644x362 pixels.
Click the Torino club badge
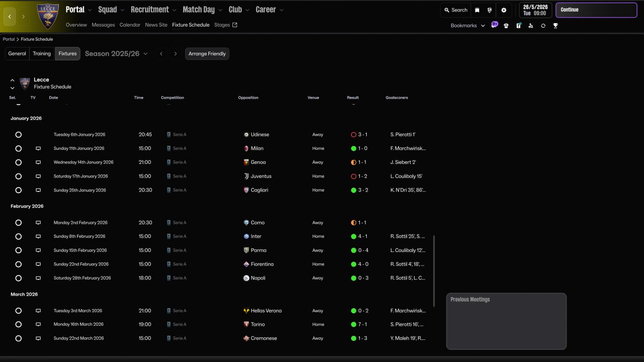246,324
